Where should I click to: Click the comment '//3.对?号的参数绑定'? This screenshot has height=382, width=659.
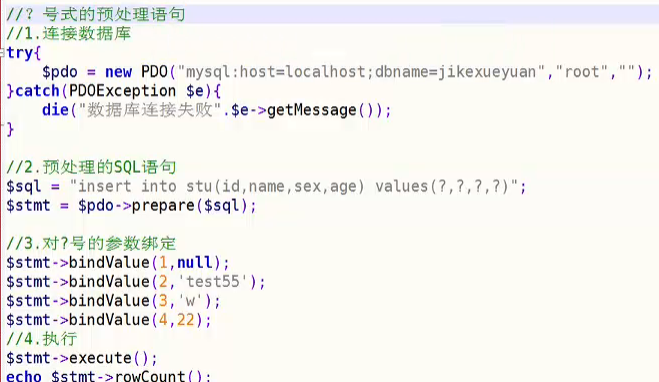pyautogui.click(x=91, y=244)
